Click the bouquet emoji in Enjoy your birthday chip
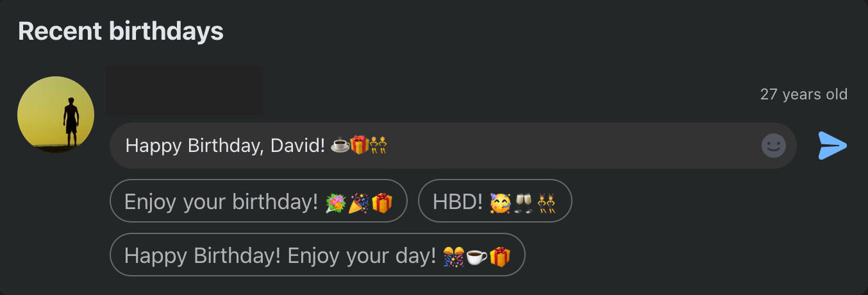 [336, 202]
